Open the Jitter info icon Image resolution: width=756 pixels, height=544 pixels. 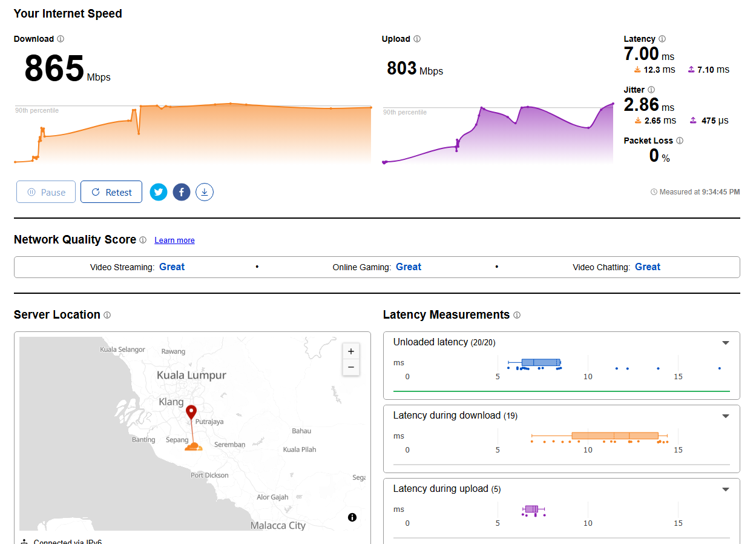tap(651, 90)
